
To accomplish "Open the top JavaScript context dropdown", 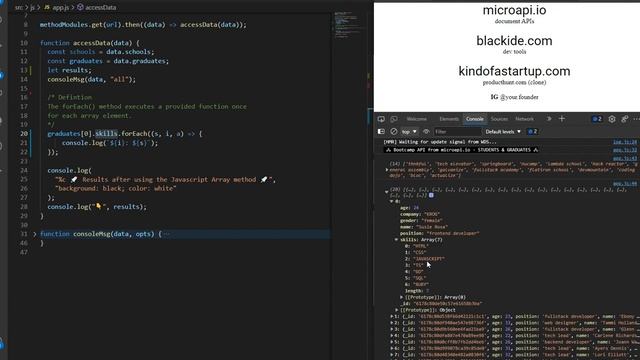I will pyautogui.click(x=409, y=131).
